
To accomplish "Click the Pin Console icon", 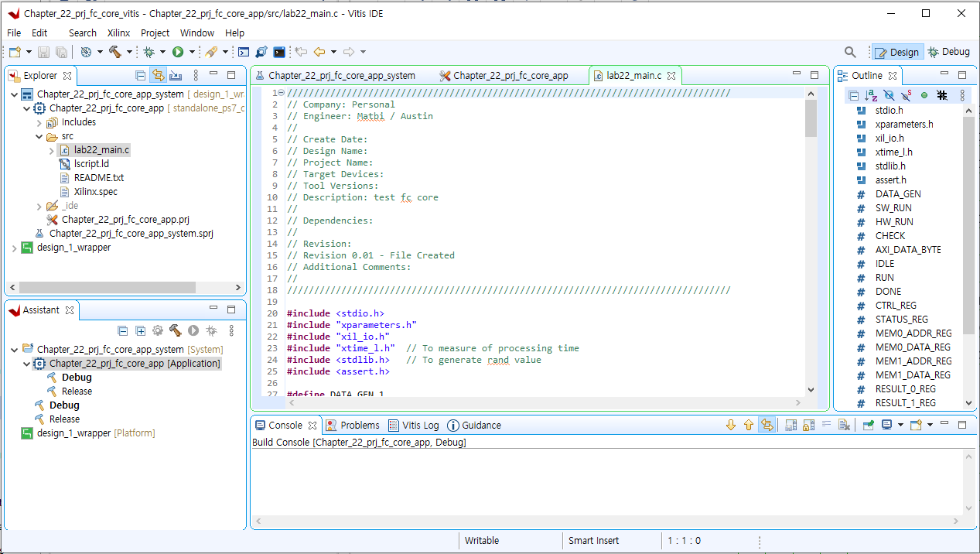I will 868,425.
